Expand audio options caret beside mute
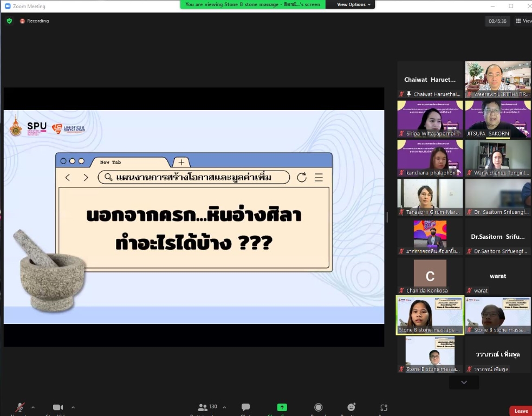The width and height of the screenshot is (532, 416). 33,407
